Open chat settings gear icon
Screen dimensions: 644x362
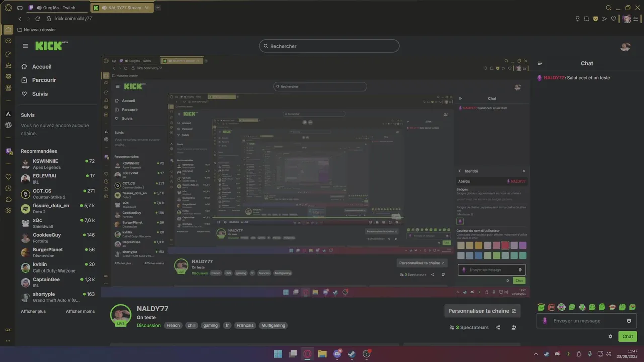coord(610,336)
